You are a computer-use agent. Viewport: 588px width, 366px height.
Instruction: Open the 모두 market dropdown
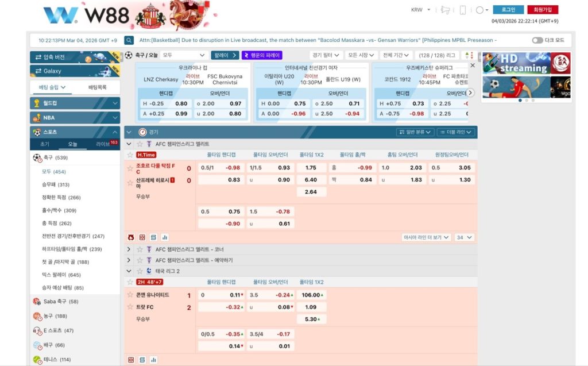tap(184, 55)
